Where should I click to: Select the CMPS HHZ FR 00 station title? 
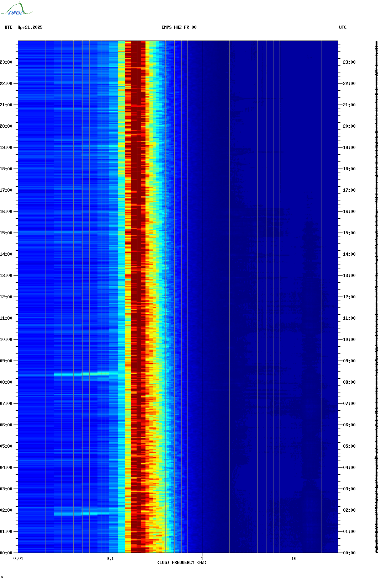[x=179, y=27]
